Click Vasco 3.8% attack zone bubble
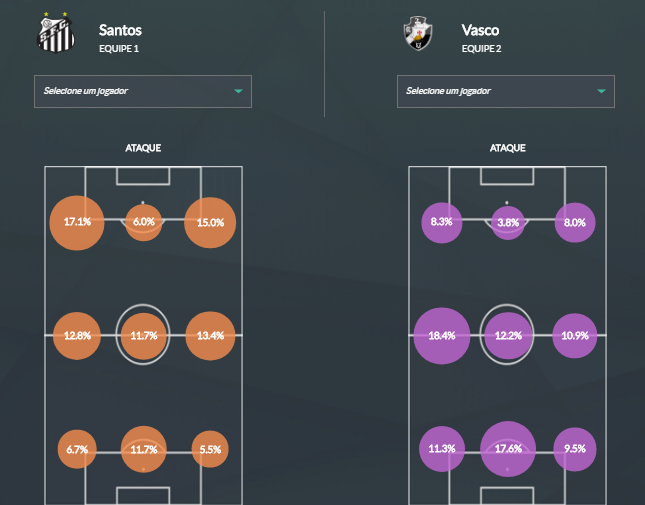 (508, 222)
